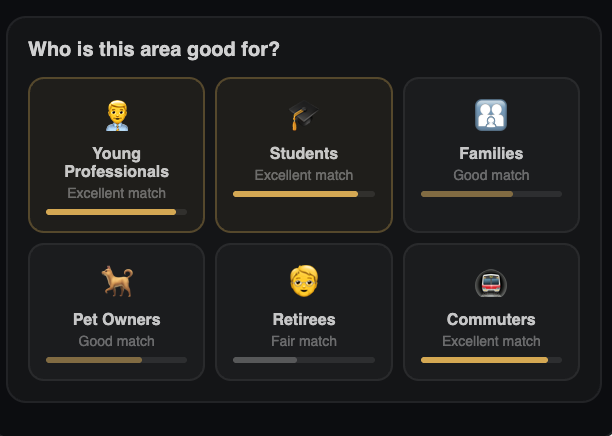This screenshot has width=612, height=436.
Task: Click the Young Professionals match progress bar
Action: [116, 212]
